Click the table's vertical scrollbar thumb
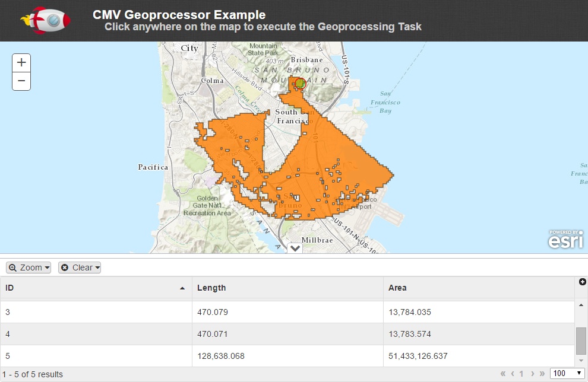The height and width of the screenshot is (382, 588). (581, 339)
